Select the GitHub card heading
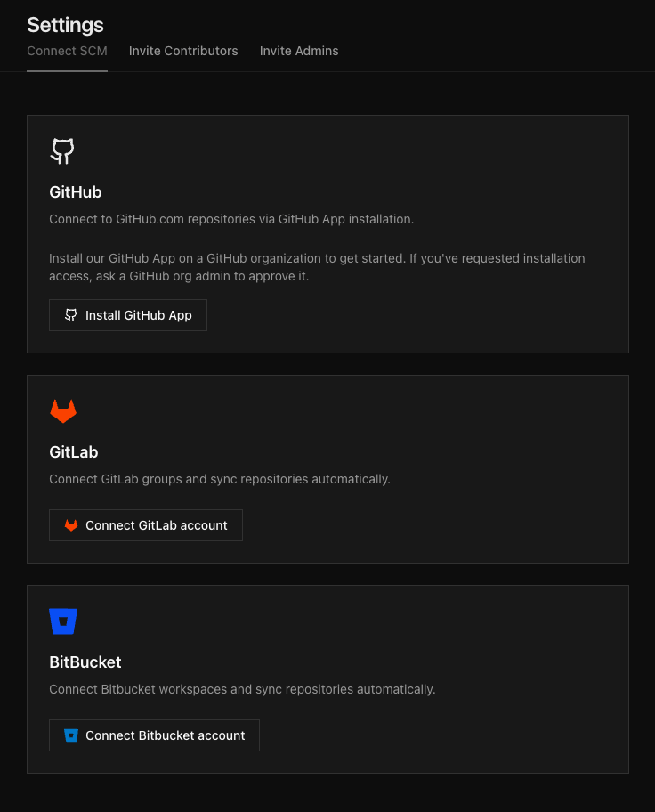Viewport: 655px width, 812px height. [x=76, y=192]
